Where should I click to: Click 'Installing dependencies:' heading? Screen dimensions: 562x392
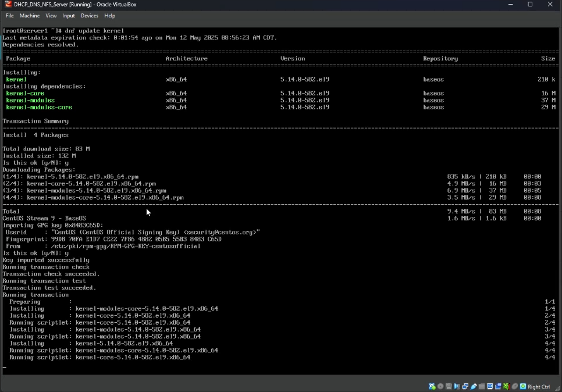coord(44,86)
